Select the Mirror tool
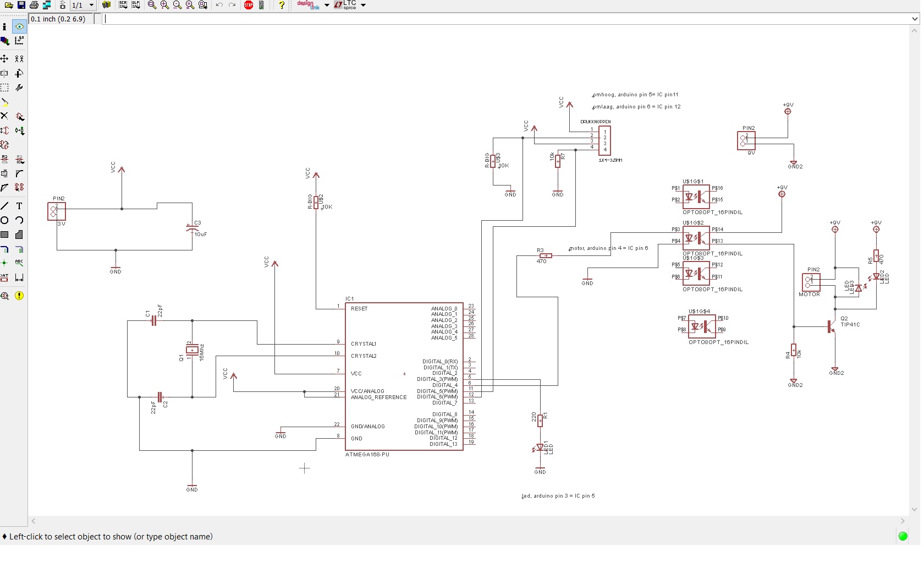924x578 pixels. pos(5,73)
